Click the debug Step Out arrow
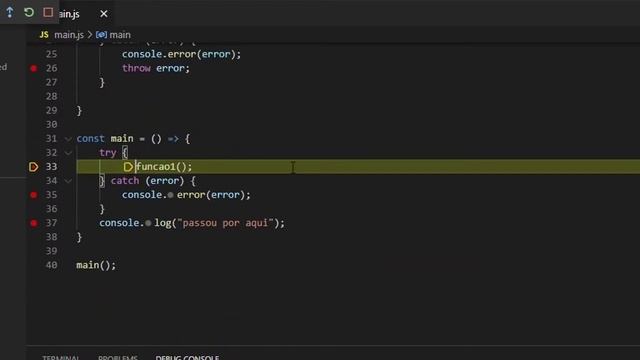The width and height of the screenshot is (640, 360). click(x=10, y=12)
